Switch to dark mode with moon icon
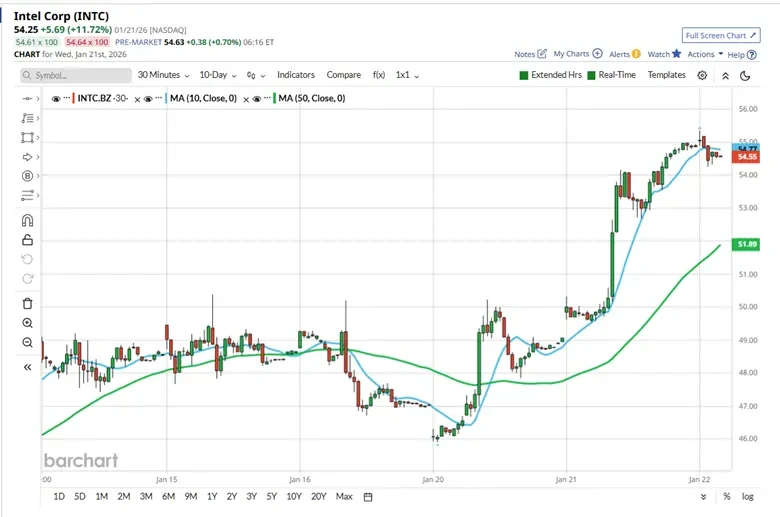Screen dimensions: 780x517 745,76
